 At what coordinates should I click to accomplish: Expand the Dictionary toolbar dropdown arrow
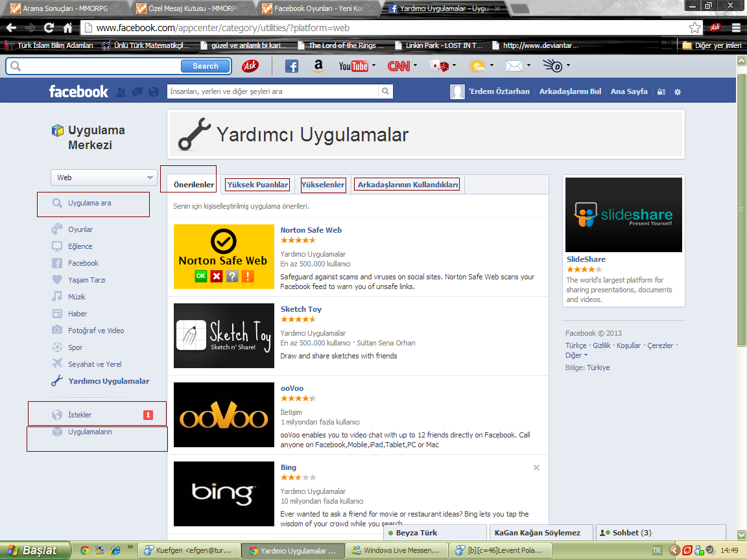pyautogui.click(x=568, y=65)
